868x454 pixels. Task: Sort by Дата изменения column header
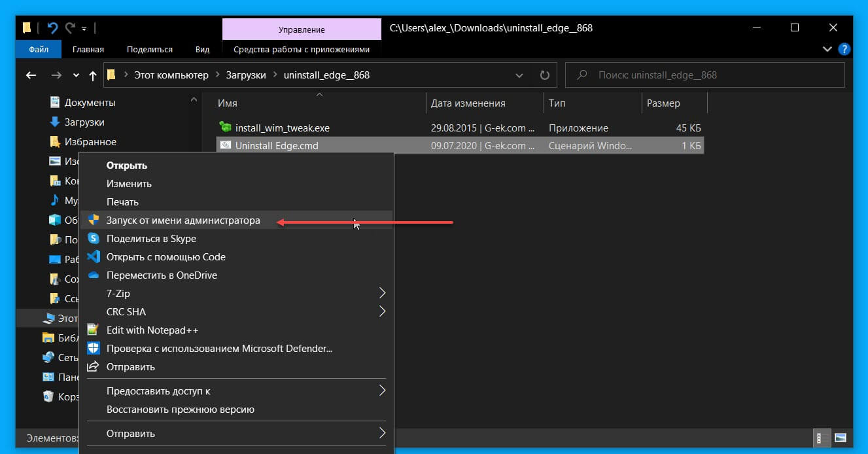pyautogui.click(x=485, y=103)
